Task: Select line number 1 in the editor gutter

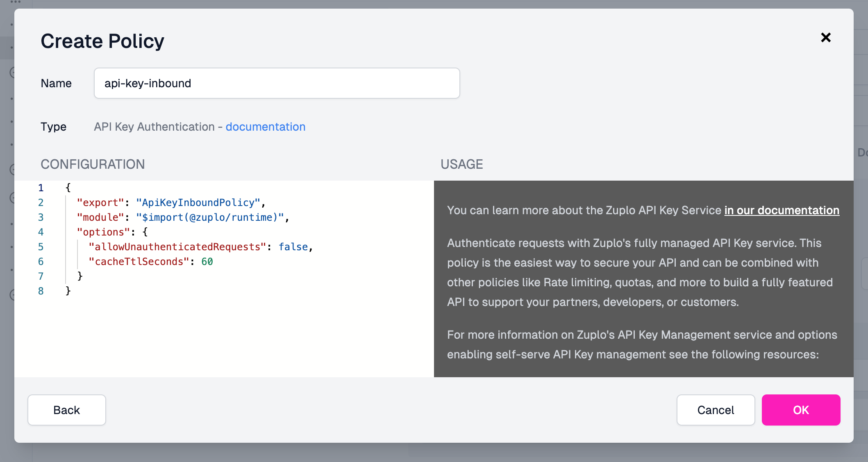Action: [41, 188]
